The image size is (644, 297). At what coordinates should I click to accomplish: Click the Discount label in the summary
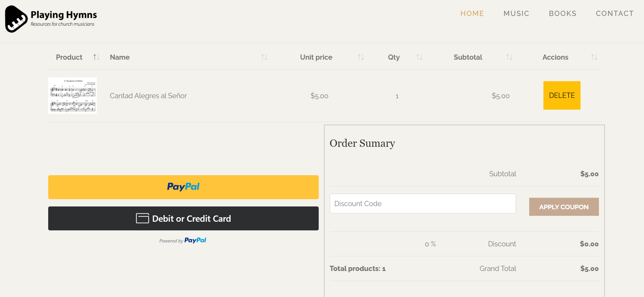click(502, 244)
